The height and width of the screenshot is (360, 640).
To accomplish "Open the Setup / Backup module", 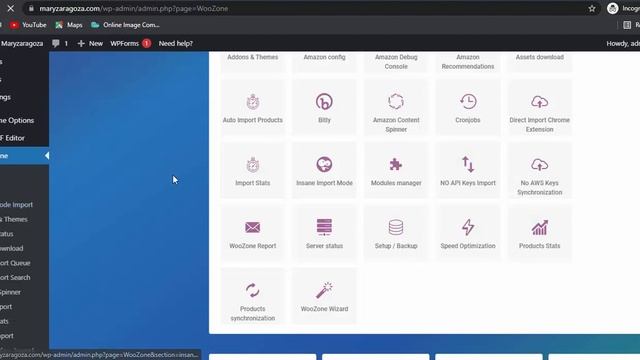I will point(396,233).
